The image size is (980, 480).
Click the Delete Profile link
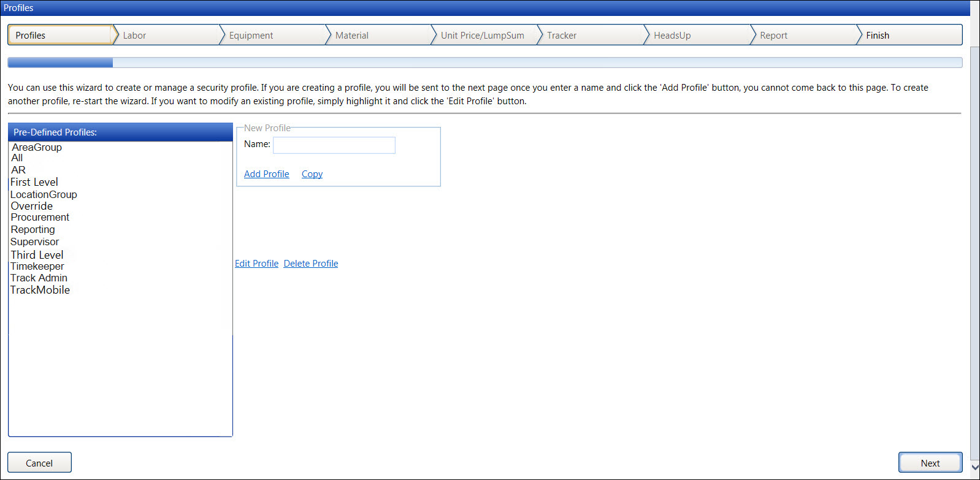tap(310, 264)
